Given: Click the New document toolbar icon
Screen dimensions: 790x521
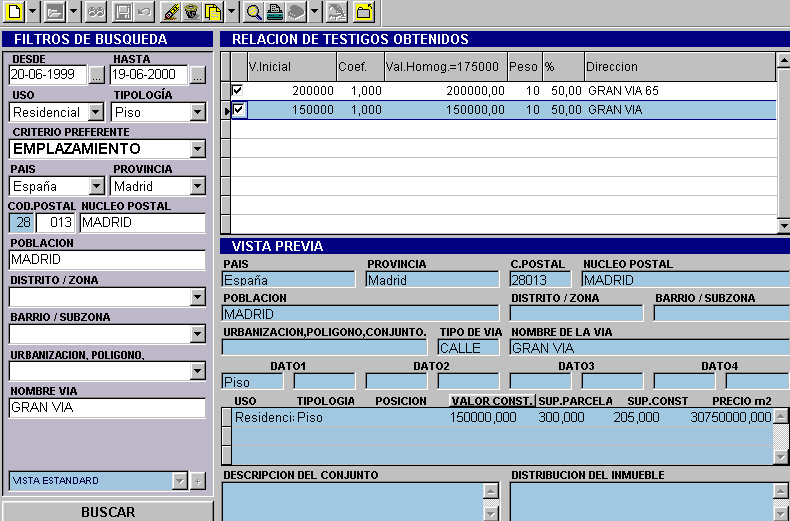Looking at the screenshot, I should (14, 12).
